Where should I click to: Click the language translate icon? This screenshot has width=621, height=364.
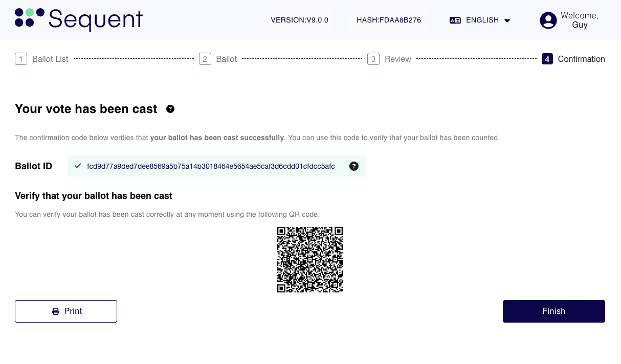(x=455, y=20)
